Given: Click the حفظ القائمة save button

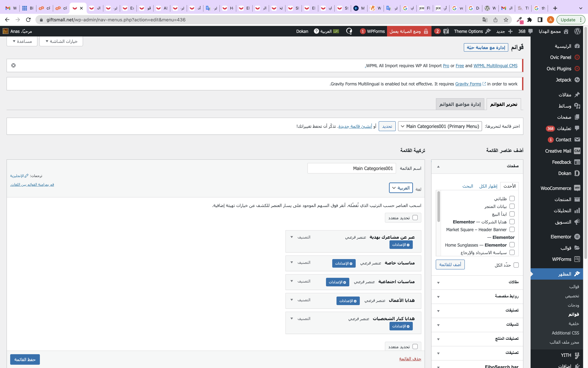Looking at the screenshot, I should (x=25, y=359).
